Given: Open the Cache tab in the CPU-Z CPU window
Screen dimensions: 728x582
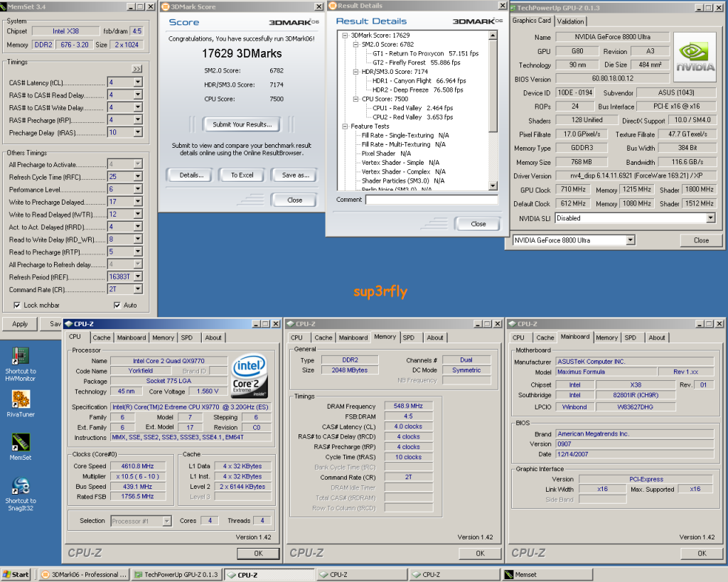Looking at the screenshot, I should coord(102,338).
